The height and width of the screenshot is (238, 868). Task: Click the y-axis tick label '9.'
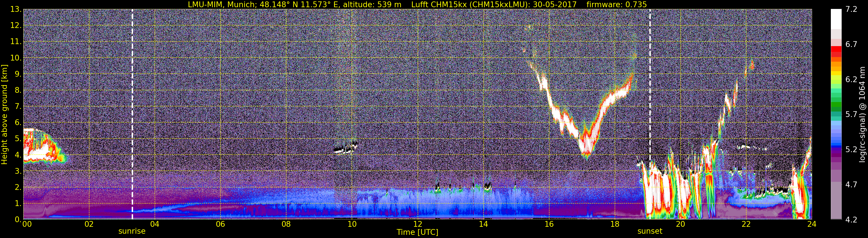(18, 74)
